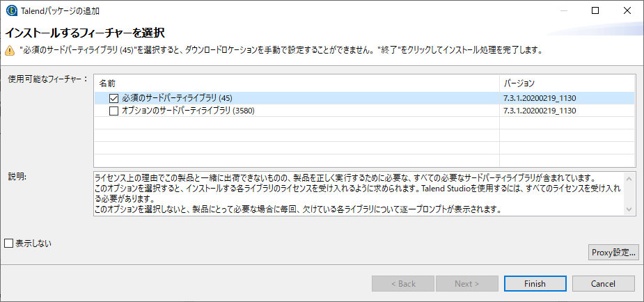Click the Finish button
The width and height of the screenshot is (644, 302).
535,283
